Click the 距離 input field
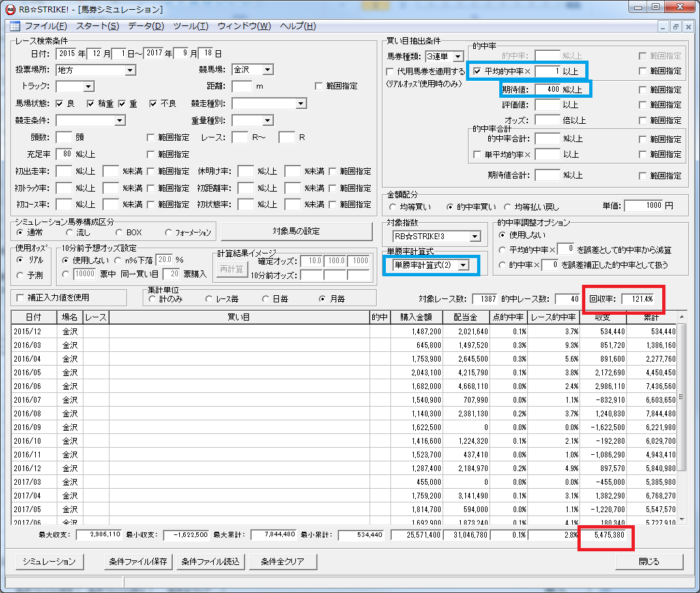The height and width of the screenshot is (593, 700). 242,87
